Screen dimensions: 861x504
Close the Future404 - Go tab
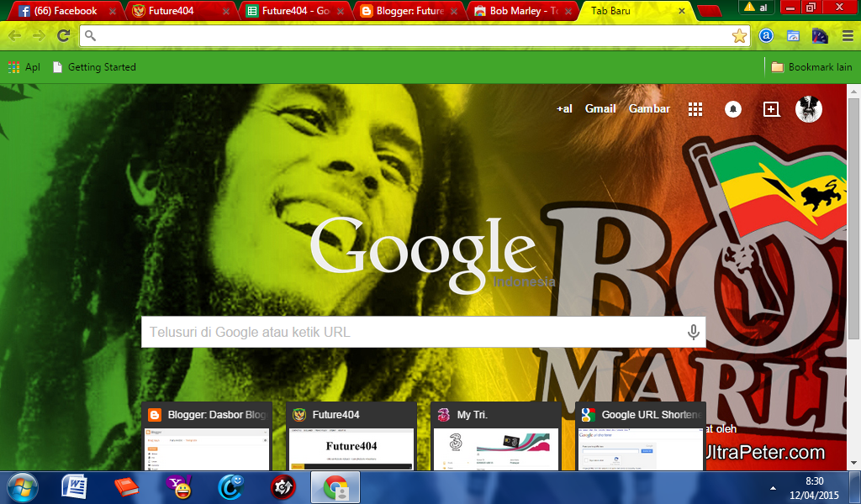tap(341, 12)
